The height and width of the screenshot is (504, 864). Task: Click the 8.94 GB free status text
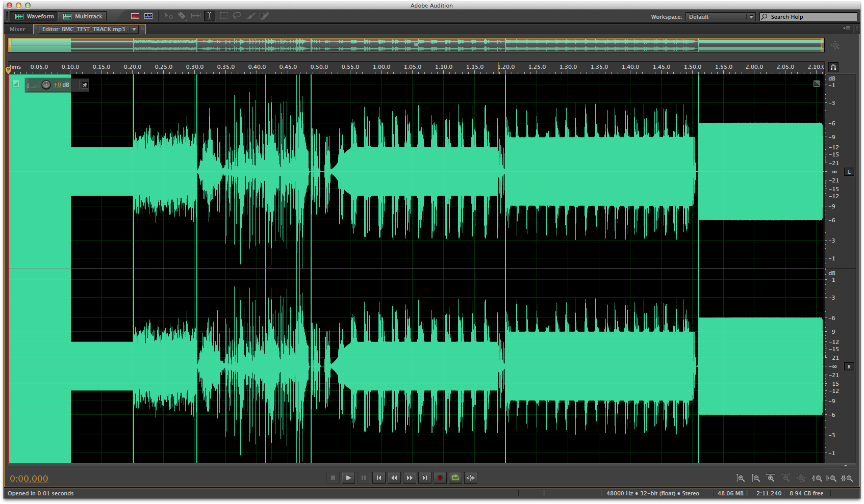pyautogui.click(x=806, y=493)
